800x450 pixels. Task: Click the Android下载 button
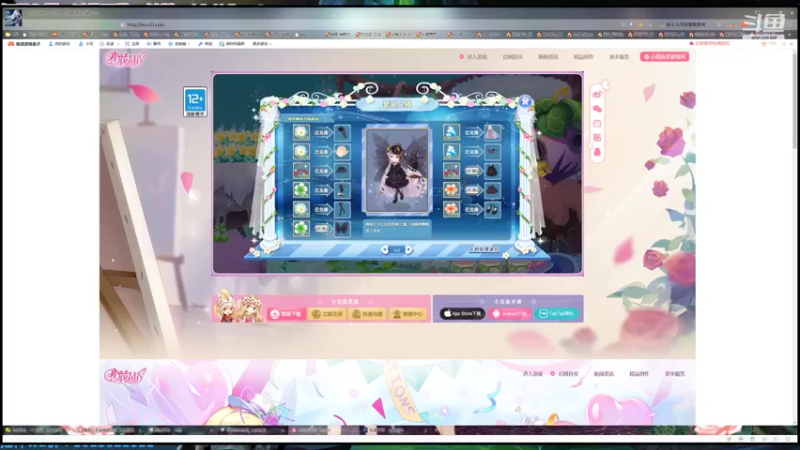(510, 313)
